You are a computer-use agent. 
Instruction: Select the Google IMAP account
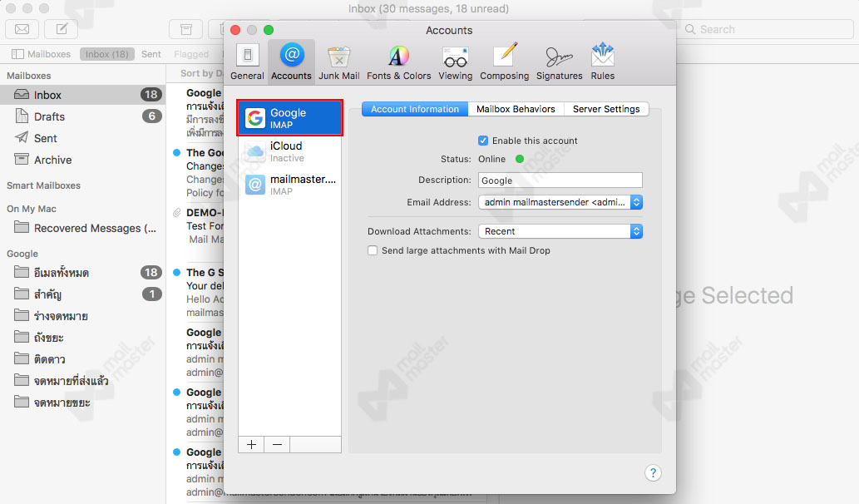click(290, 118)
